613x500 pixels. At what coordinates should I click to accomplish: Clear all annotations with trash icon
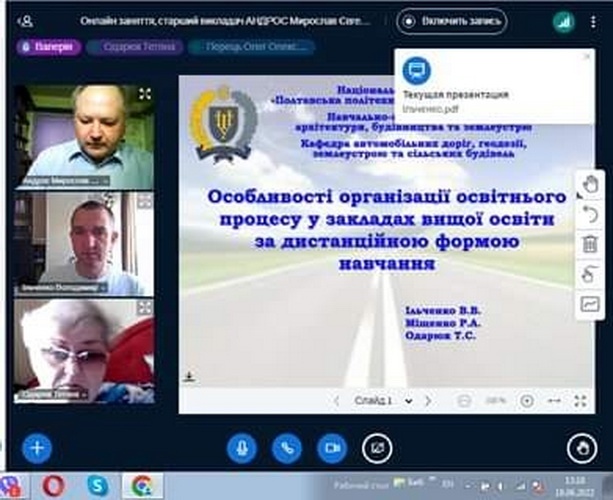(x=590, y=244)
